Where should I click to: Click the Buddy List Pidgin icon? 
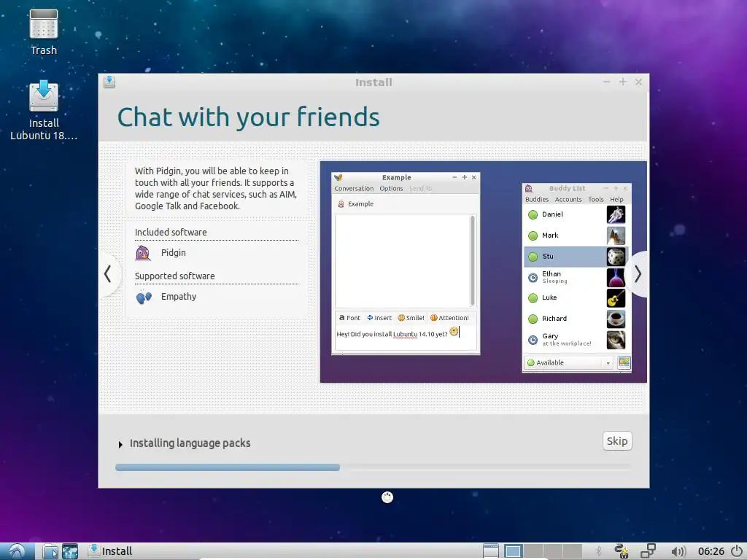pyautogui.click(x=529, y=189)
